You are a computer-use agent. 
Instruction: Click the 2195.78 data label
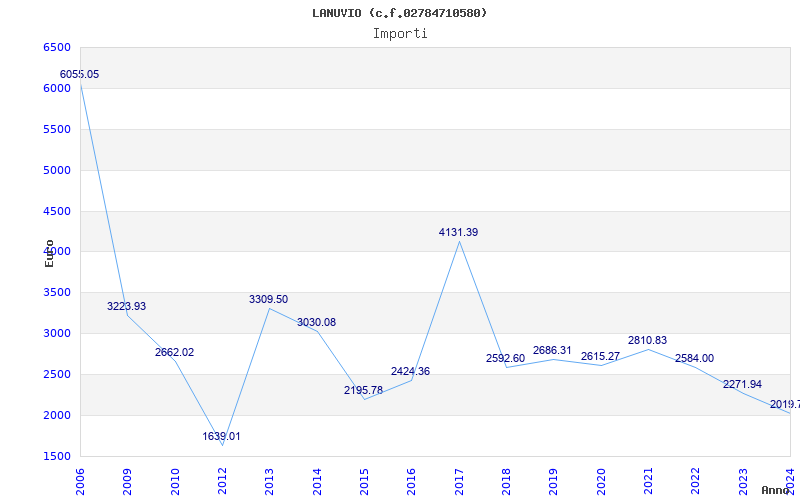coord(363,390)
